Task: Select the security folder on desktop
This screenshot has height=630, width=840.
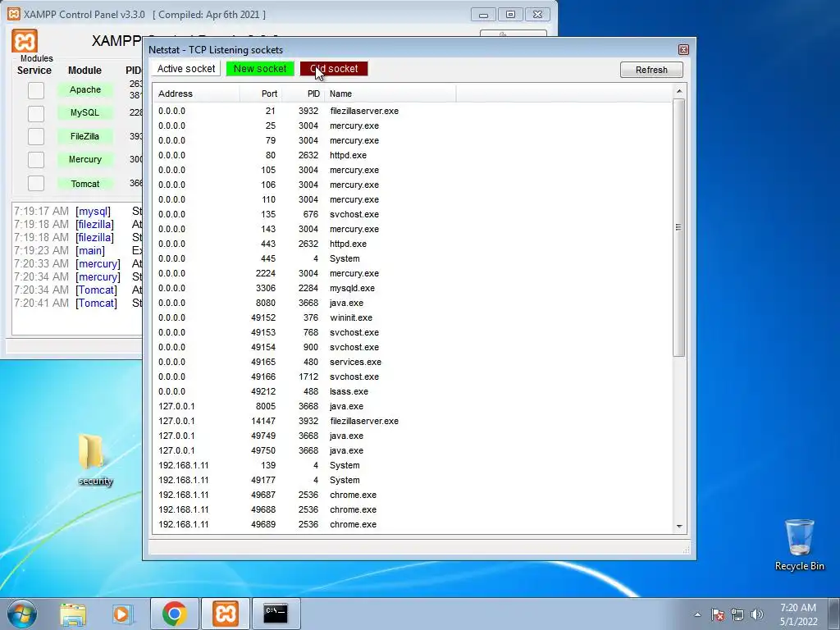Action: (95, 459)
